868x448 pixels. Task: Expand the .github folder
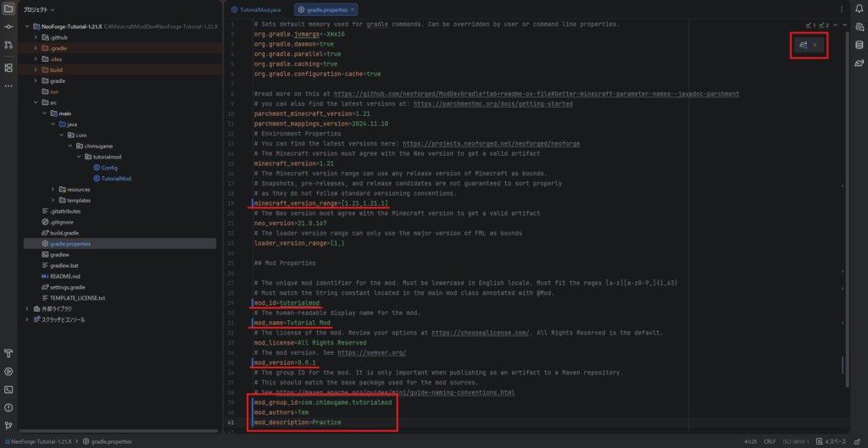coord(35,37)
